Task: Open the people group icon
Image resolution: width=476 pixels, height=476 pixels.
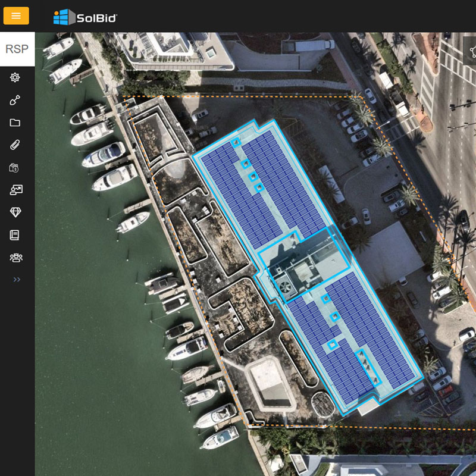Action: pos(15,258)
